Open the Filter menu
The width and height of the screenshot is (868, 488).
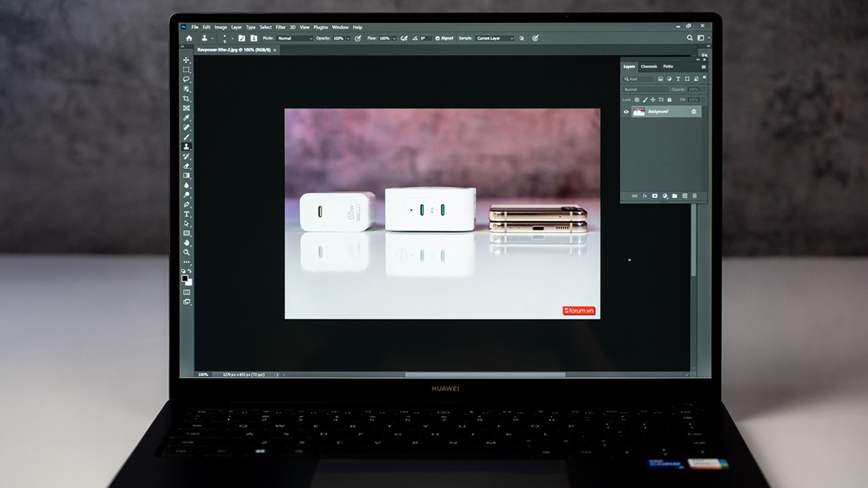coord(280,27)
